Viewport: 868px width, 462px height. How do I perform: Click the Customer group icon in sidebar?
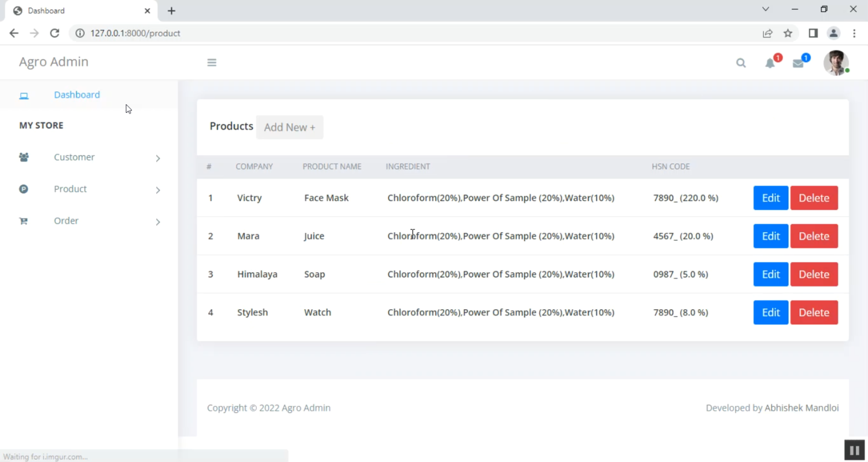pyautogui.click(x=24, y=157)
